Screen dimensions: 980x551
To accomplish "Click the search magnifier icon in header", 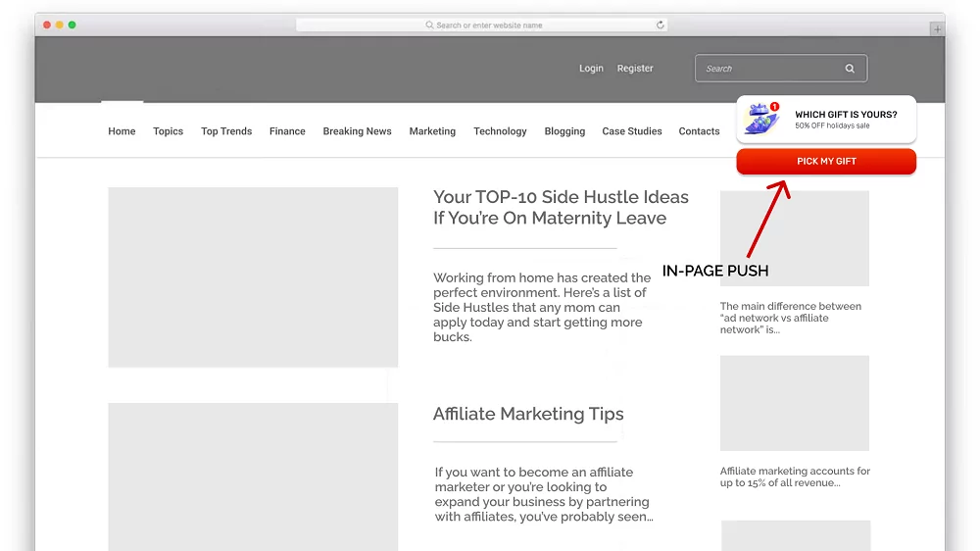I will 850,69.
